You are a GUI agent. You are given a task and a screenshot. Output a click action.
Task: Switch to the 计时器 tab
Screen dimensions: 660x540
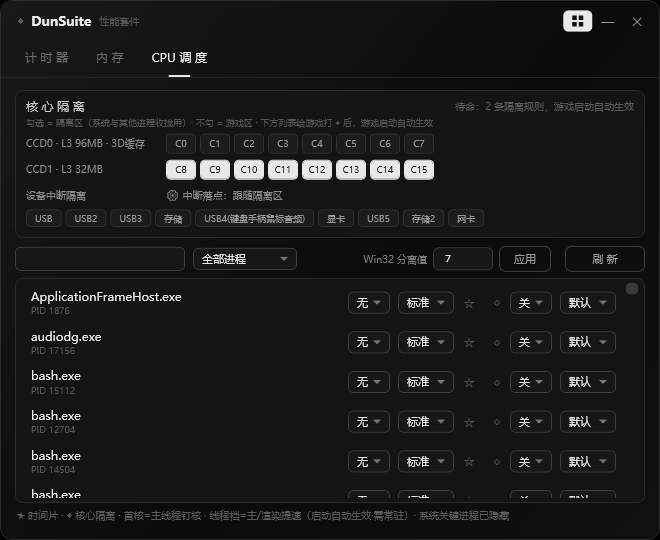tap(47, 58)
